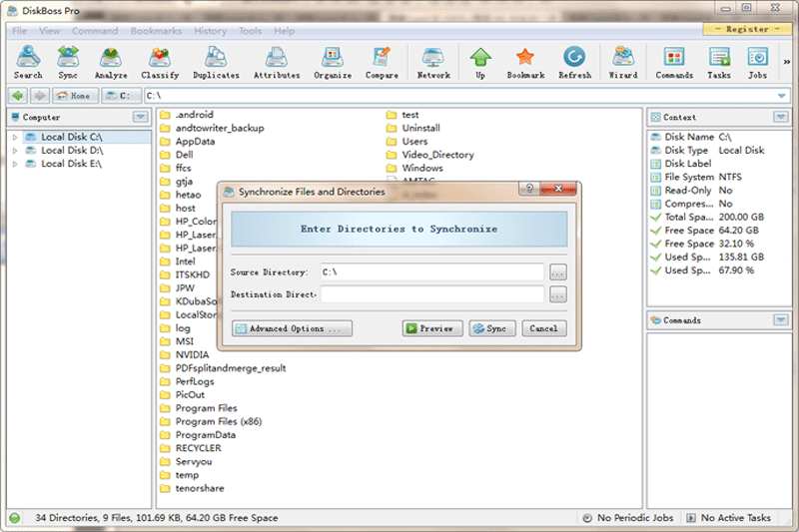Open the Network toolbar icon
Viewport: 799px width, 532px height.
[x=433, y=62]
